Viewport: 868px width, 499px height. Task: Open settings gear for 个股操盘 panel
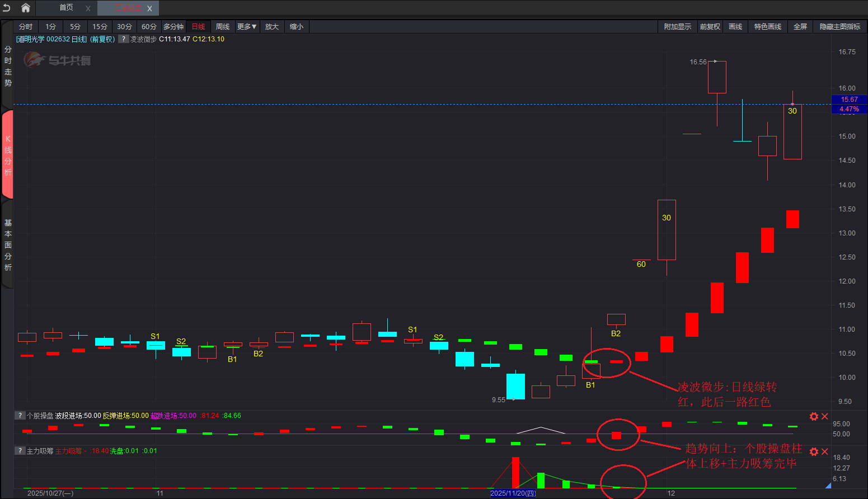click(x=814, y=416)
